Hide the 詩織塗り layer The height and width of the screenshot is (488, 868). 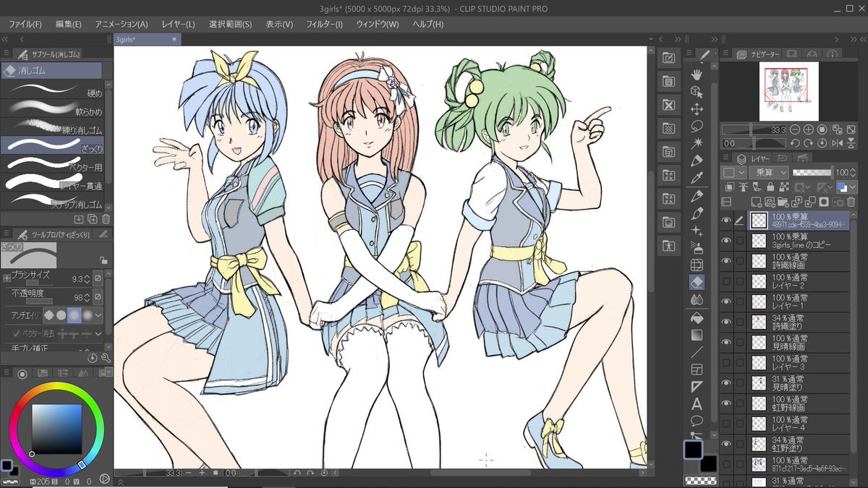[726, 322]
